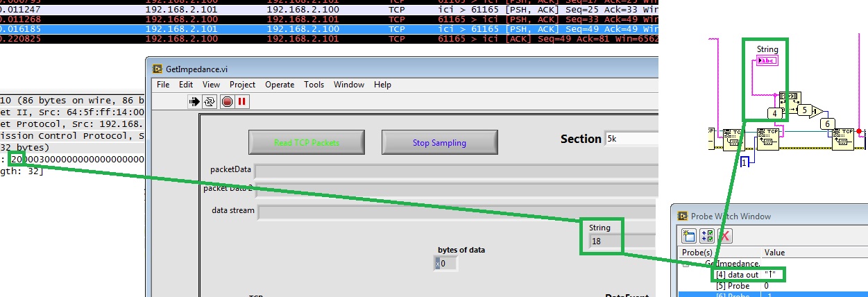Click the String indicator showing 18
The height and width of the screenshot is (297, 868).
click(622, 241)
